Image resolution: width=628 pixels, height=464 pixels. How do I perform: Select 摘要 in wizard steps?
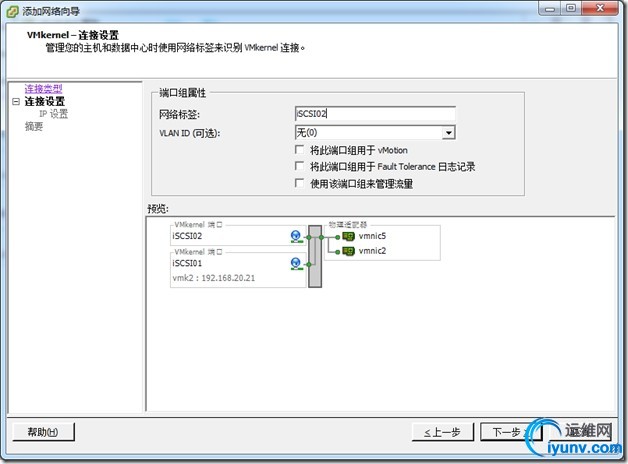(x=34, y=127)
